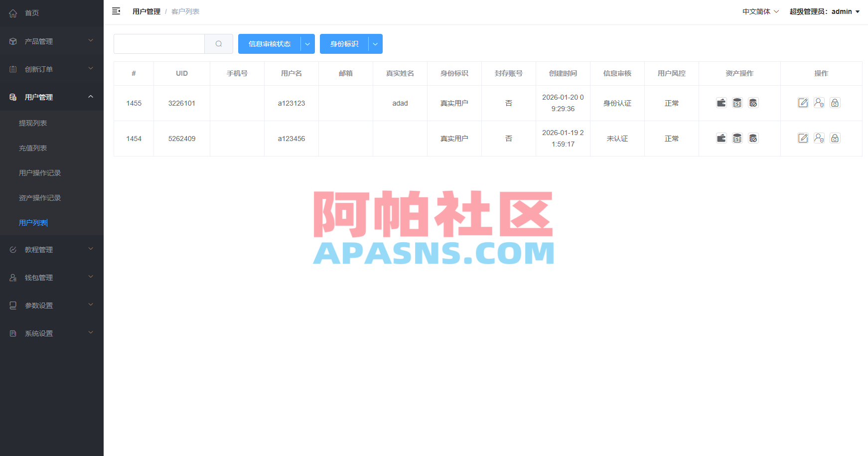Expand the 创新订单 sidebar menu

(52, 69)
